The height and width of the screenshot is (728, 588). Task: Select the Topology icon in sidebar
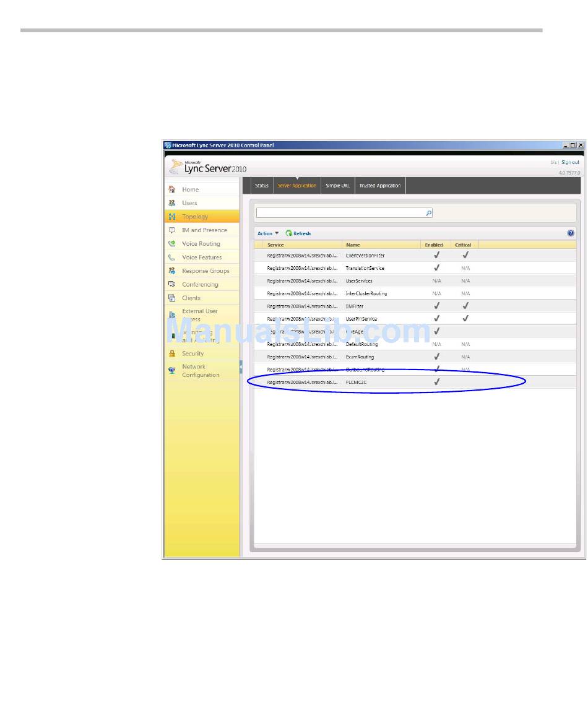[x=171, y=217]
